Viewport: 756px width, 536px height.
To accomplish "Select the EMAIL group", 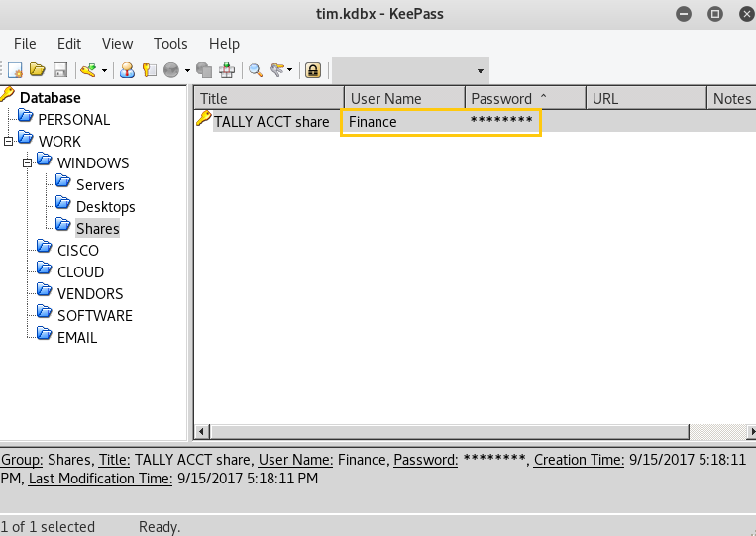I will tap(77, 338).
